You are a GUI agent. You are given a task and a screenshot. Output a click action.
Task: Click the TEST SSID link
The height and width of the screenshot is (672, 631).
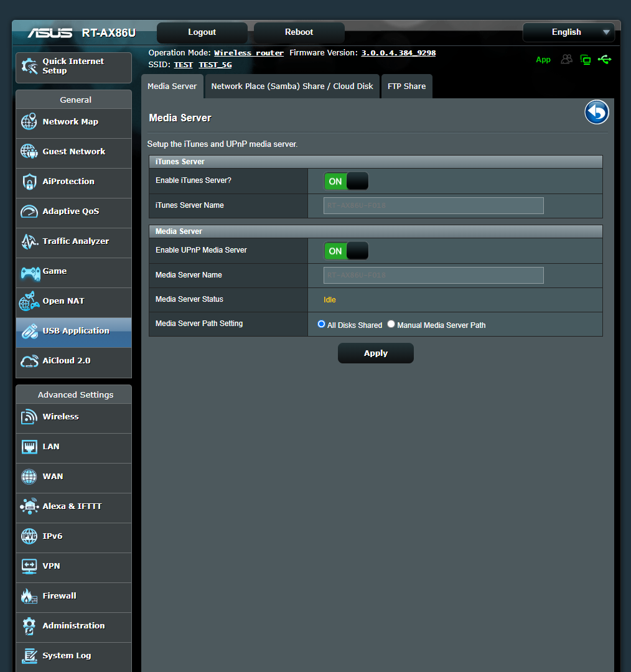pyautogui.click(x=183, y=65)
